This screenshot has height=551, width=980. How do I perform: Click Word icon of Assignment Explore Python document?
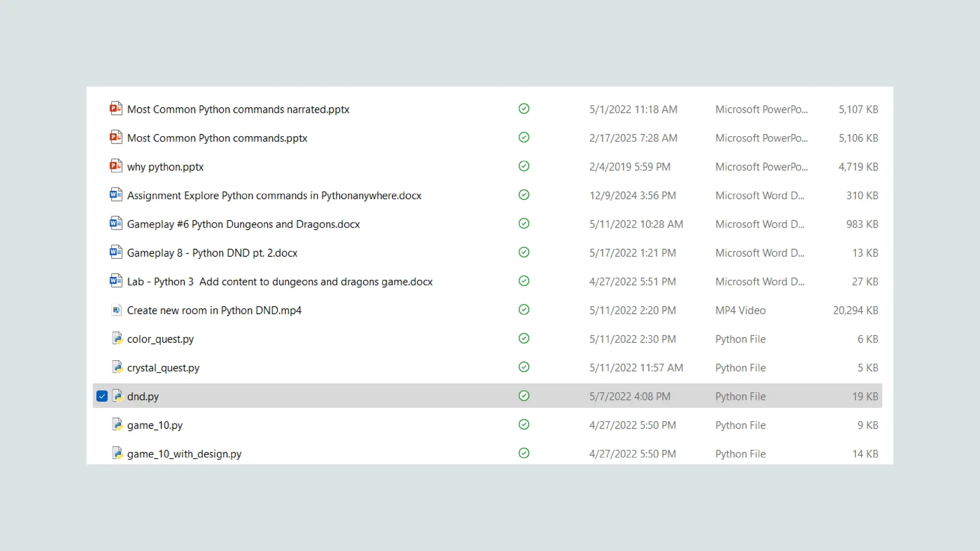coord(116,195)
